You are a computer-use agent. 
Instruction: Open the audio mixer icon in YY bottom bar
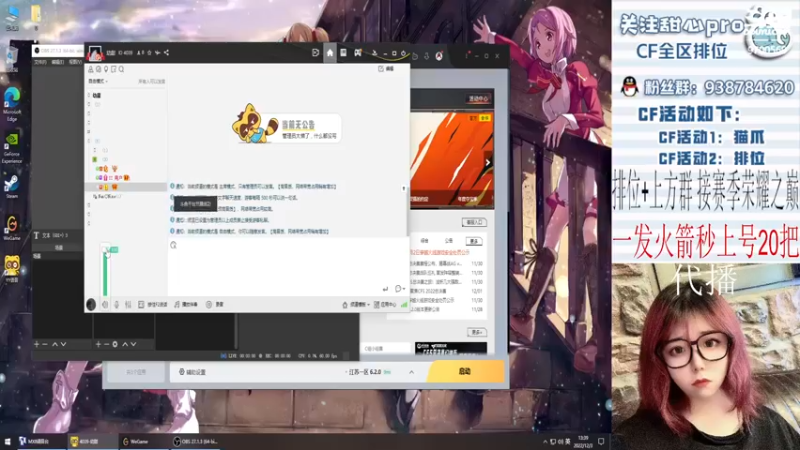(x=128, y=305)
